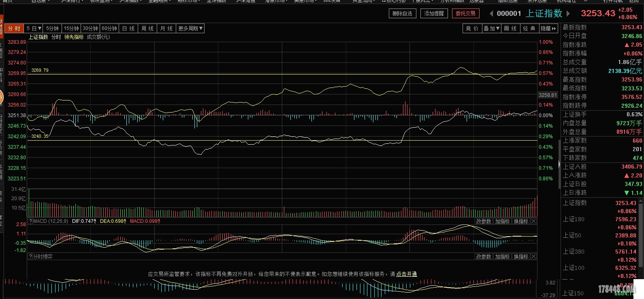Open the 点击开通 link
The image size is (644, 299).
point(407,274)
